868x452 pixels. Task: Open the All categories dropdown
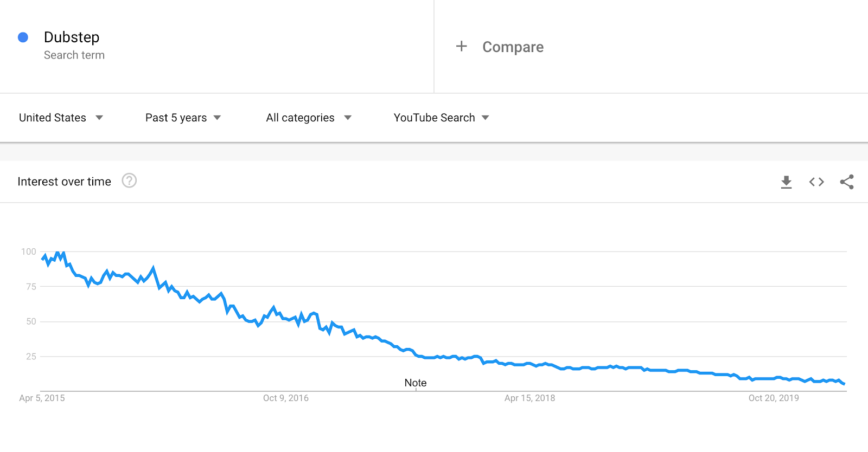(309, 118)
